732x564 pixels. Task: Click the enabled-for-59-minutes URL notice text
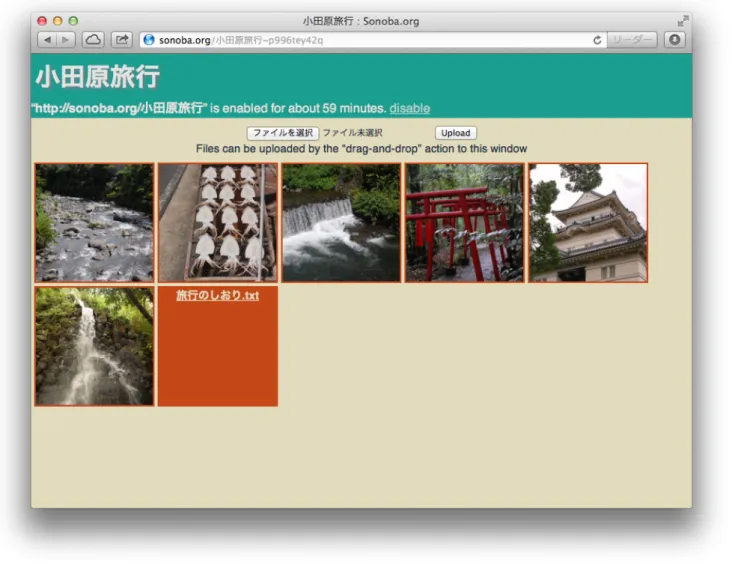[211, 108]
